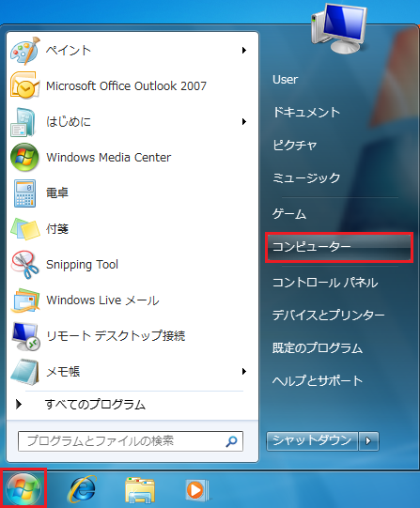This screenshot has height=508, width=420.
Task: Open ヘルプとサポート help and support
Action: pos(318,380)
